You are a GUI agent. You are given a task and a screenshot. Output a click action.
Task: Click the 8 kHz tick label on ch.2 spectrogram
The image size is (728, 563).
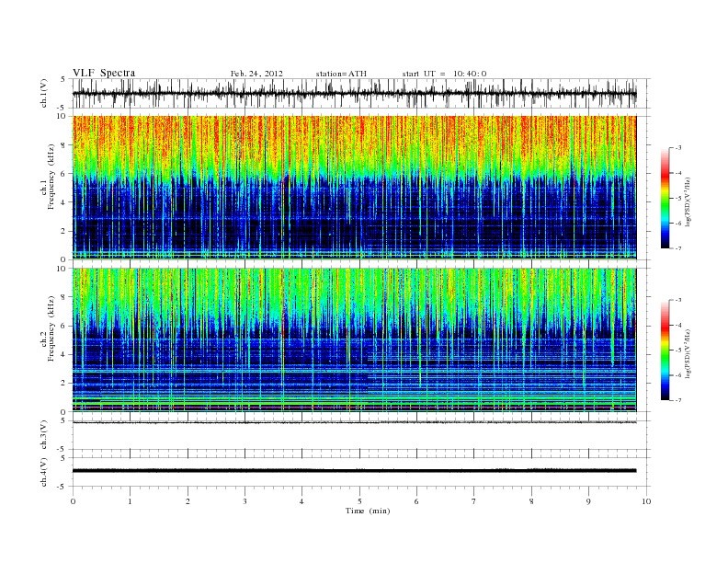(64, 297)
